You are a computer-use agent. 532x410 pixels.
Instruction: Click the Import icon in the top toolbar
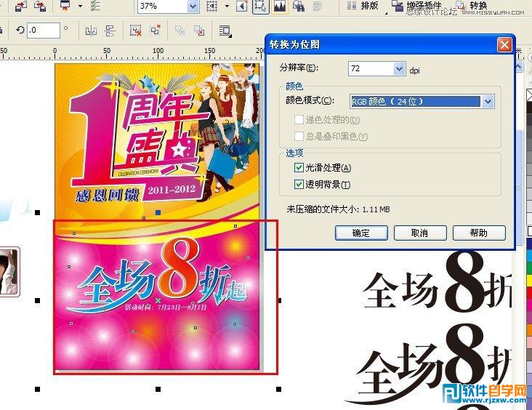coord(21,5)
